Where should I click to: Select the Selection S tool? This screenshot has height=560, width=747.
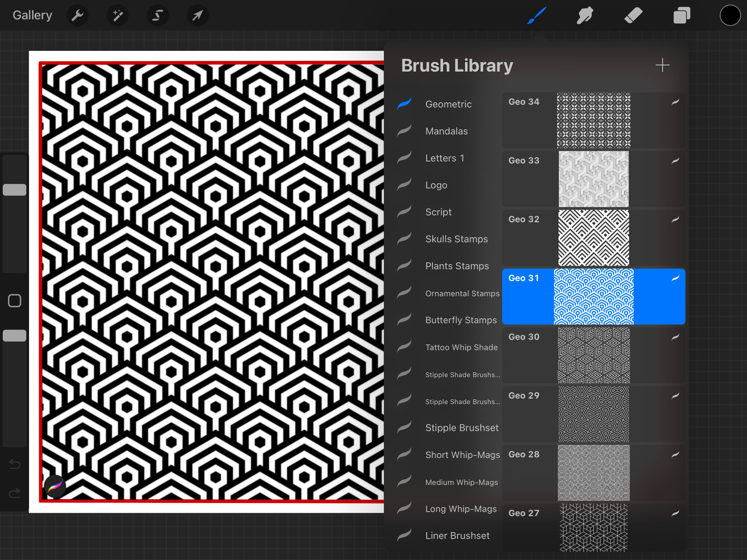(158, 15)
